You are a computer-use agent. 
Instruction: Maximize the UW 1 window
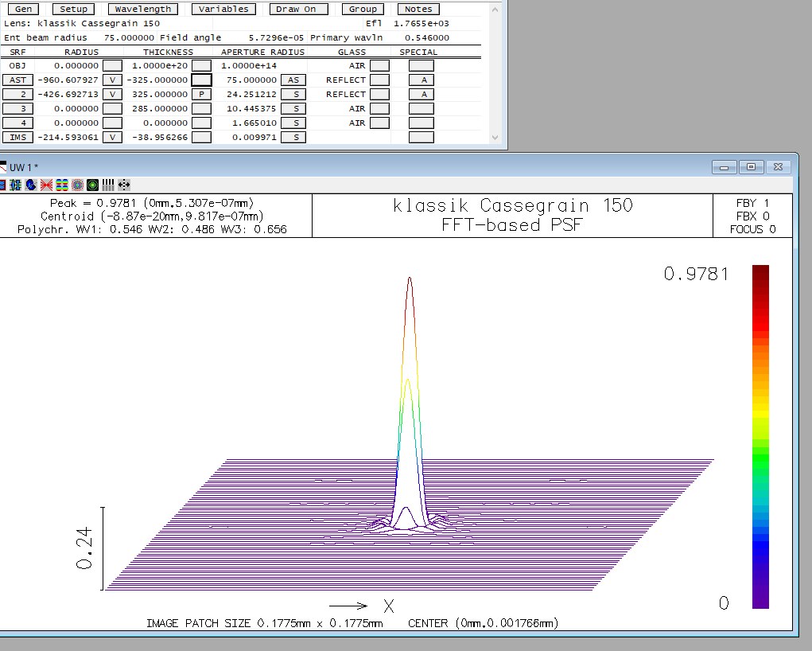(x=751, y=167)
